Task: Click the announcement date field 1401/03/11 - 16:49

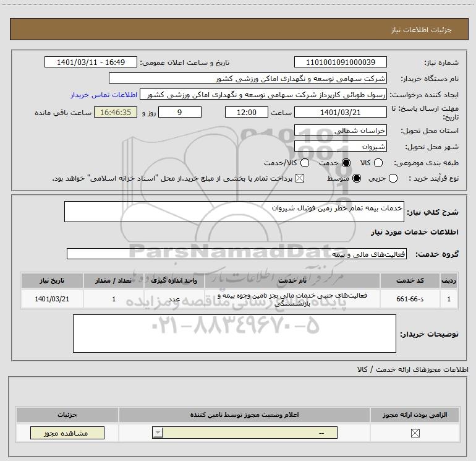Action: tap(91, 62)
